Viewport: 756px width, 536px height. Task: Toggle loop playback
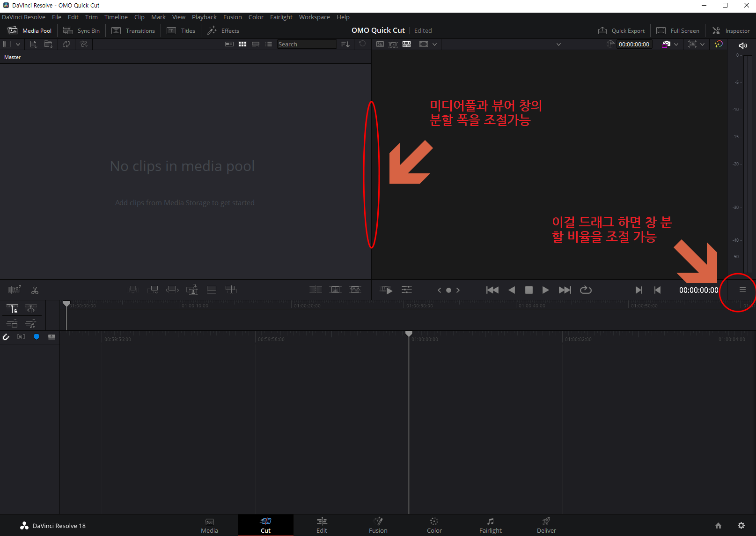click(586, 290)
